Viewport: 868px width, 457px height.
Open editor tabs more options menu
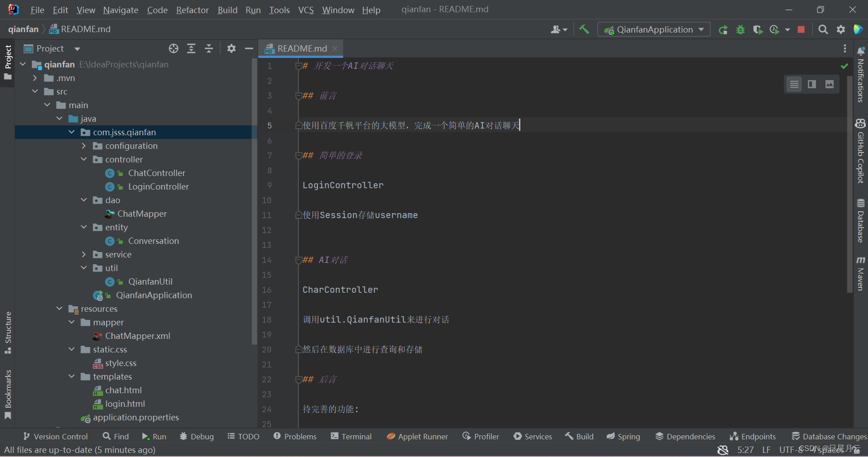coord(844,48)
